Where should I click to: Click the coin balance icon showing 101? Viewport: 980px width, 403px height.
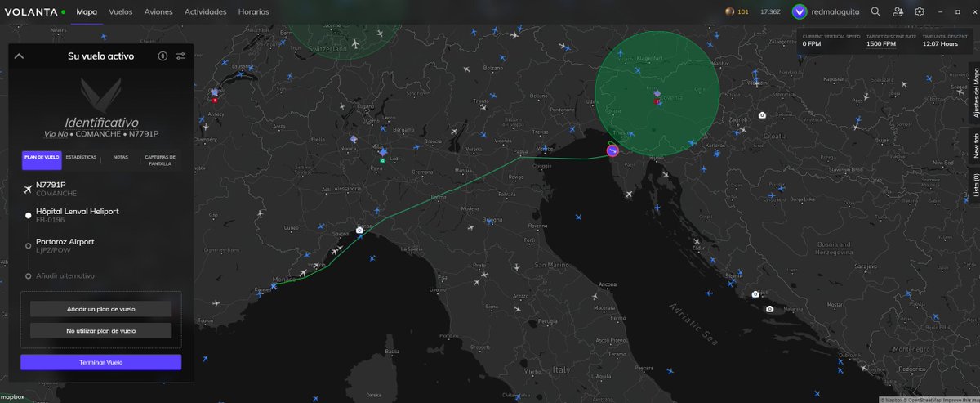729,12
